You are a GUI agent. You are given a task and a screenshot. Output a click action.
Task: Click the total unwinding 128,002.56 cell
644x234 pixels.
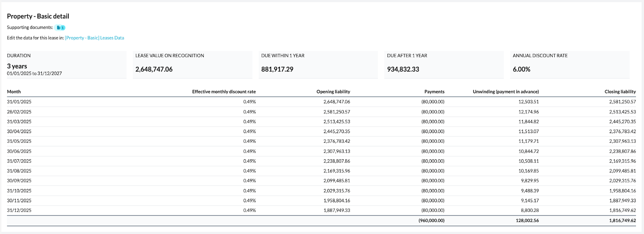[527, 220]
